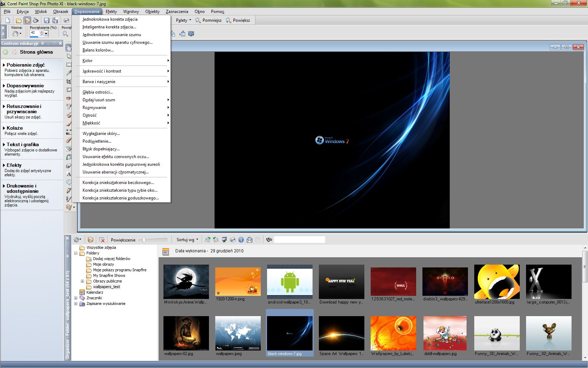Select the Red Eye tool
The image size is (588, 368).
pos(69,98)
